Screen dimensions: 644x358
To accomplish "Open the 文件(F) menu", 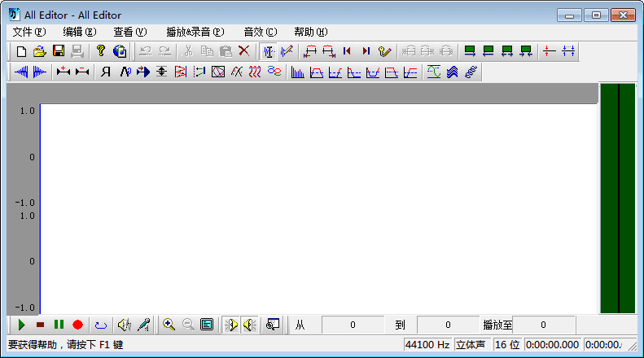I will pyautogui.click(x=29, y=32).
